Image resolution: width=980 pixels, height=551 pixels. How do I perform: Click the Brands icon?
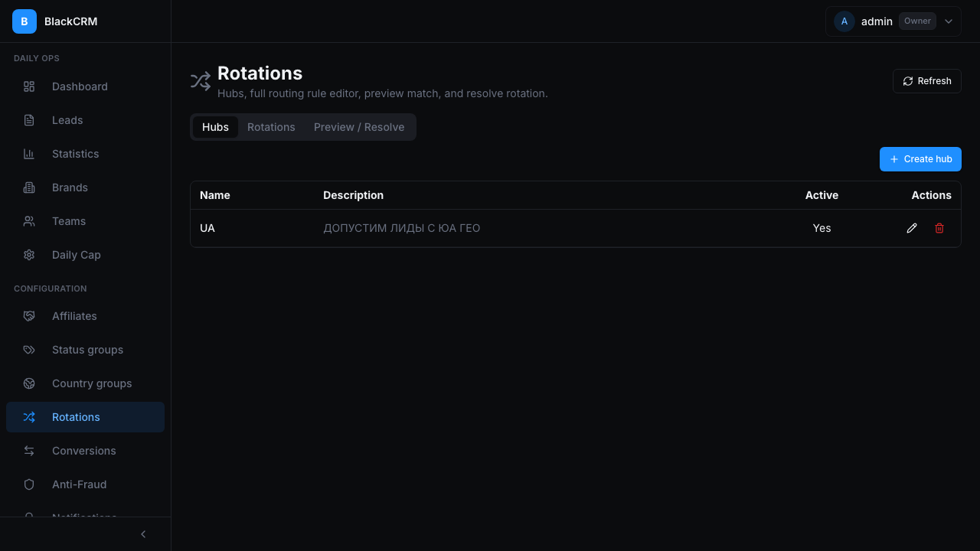[x=29, y=187]
